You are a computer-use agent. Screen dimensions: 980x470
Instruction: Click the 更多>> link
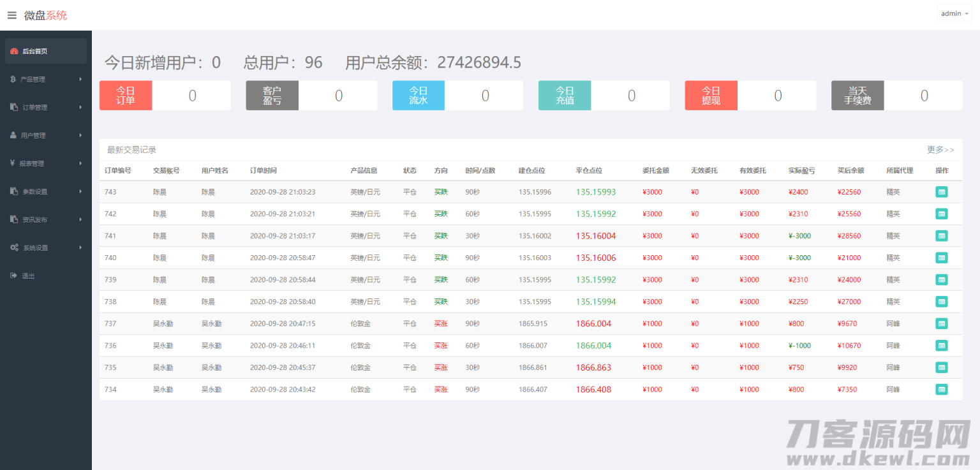(940, 150)
